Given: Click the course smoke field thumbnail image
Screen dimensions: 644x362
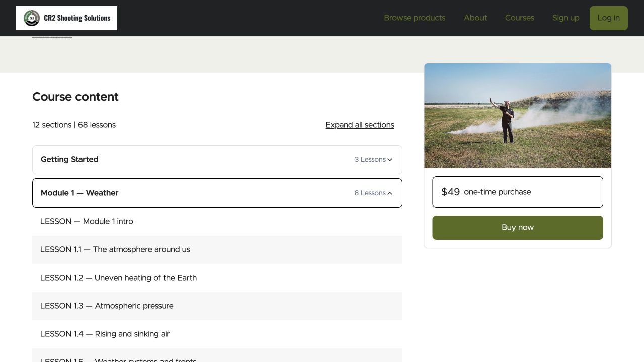Looking at the screenshot, I should [518, 116].
